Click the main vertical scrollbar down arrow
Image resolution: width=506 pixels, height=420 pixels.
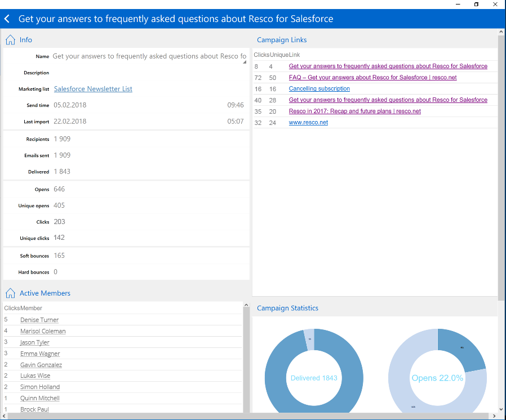tap(501, 409)
